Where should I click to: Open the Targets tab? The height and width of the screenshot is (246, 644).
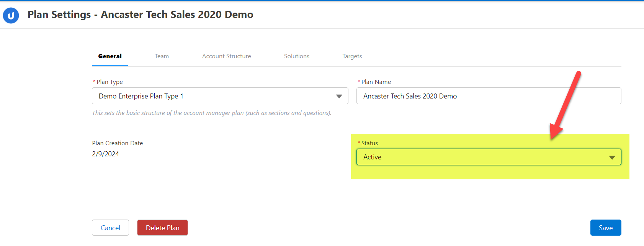352,56
